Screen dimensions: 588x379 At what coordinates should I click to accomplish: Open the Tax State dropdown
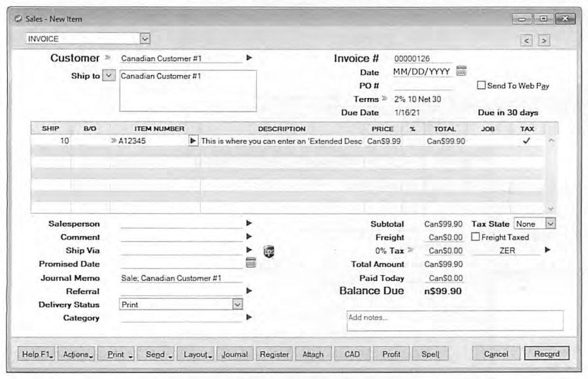[550, 223]
